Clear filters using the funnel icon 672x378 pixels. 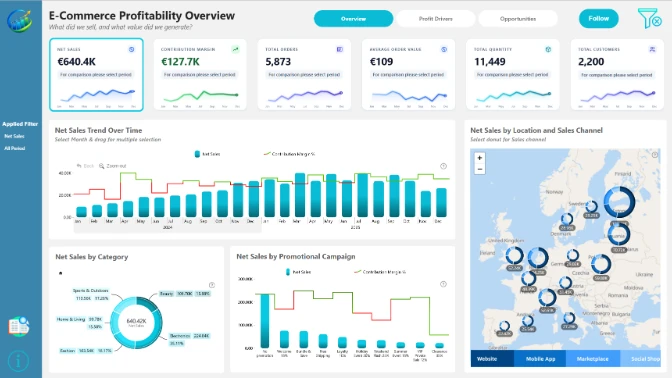[650, 18]
